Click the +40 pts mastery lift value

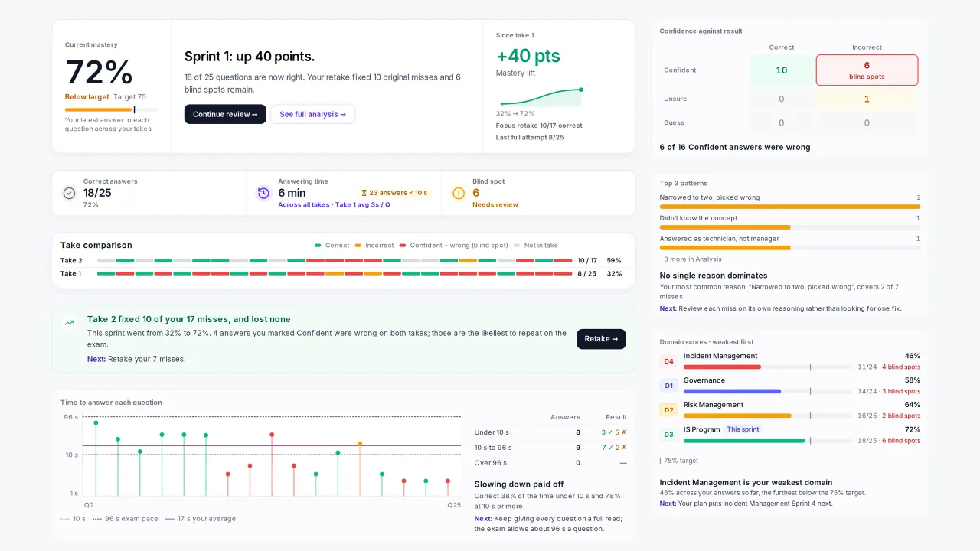click(x=528, y=56)
